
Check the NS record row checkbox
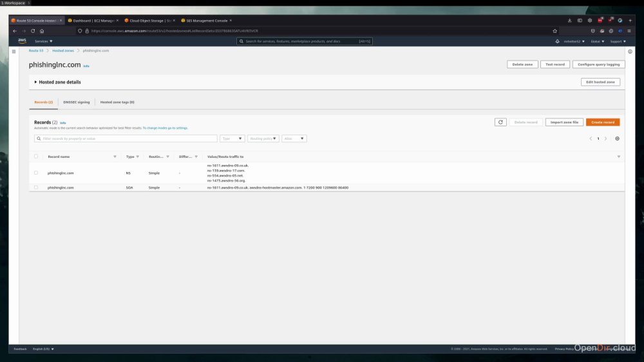(x=36, y=173)
